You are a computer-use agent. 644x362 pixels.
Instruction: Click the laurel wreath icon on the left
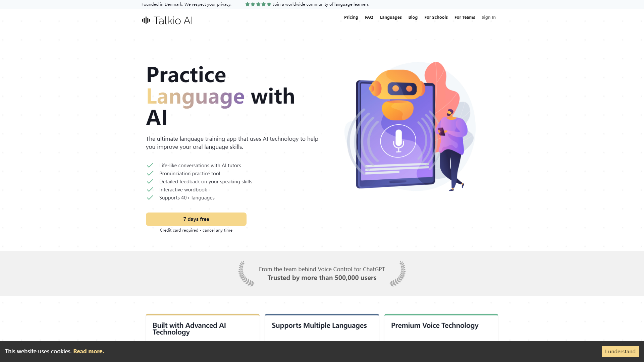point(247,273)
